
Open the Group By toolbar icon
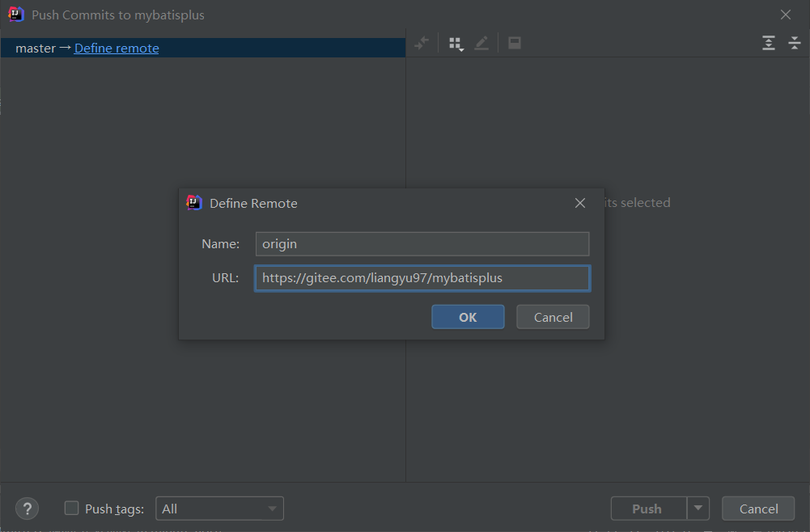point(456,44)
